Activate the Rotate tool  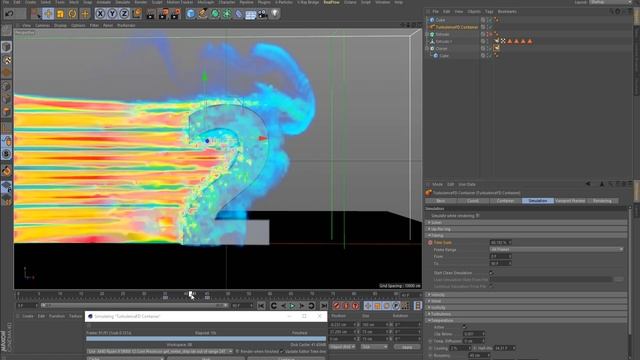click(x=72, y=14)
